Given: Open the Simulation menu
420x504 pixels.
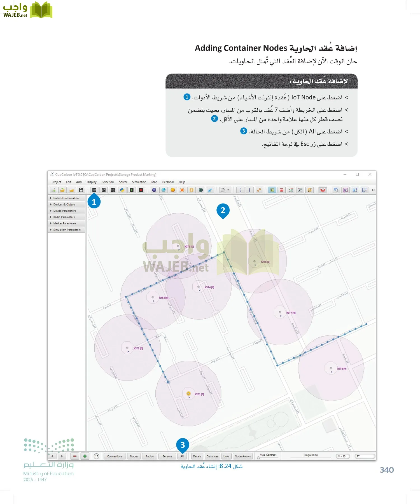Looking at the screenshot, I should 139,182.
